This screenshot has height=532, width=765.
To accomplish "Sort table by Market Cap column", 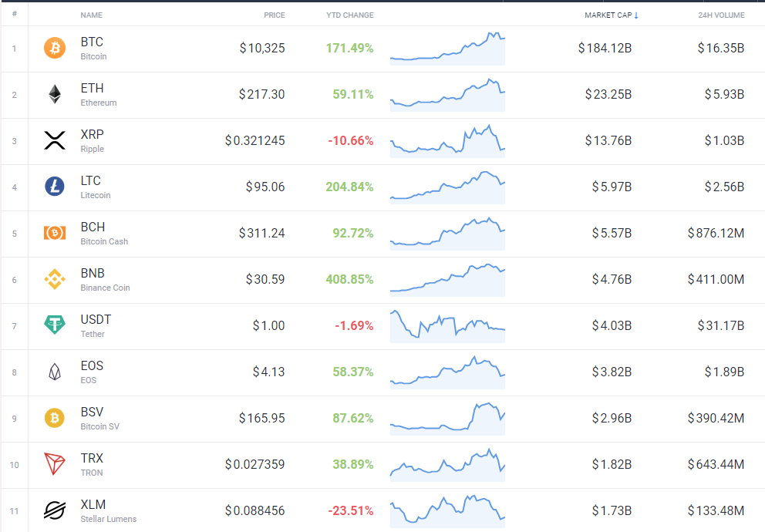I will [612, 15].
